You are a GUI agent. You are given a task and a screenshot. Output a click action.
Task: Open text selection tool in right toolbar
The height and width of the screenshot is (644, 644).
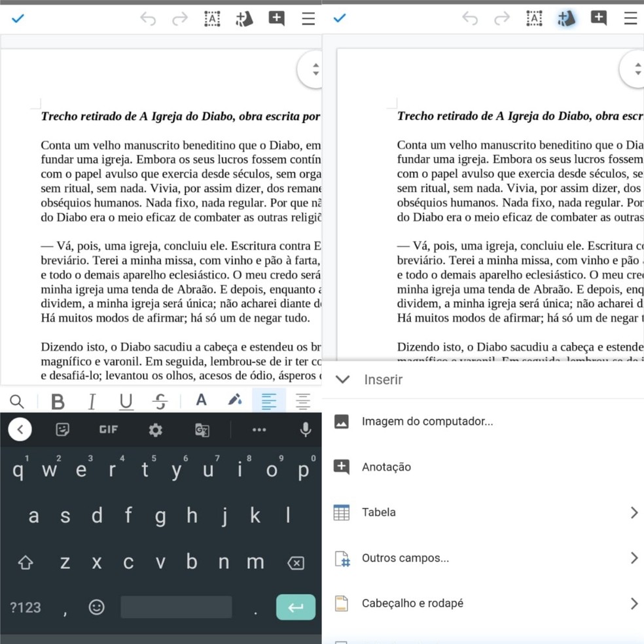click(x=534, y=18)
